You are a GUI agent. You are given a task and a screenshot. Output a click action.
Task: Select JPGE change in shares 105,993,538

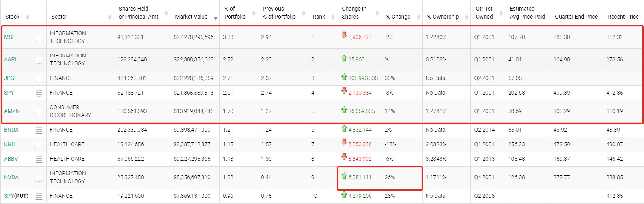coord(363,78)
